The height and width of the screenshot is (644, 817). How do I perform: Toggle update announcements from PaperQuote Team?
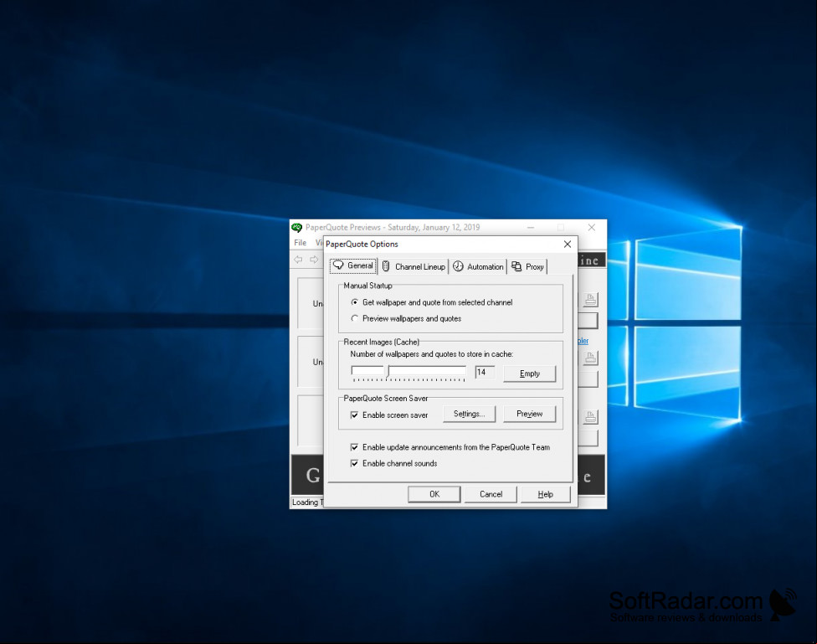450,447
